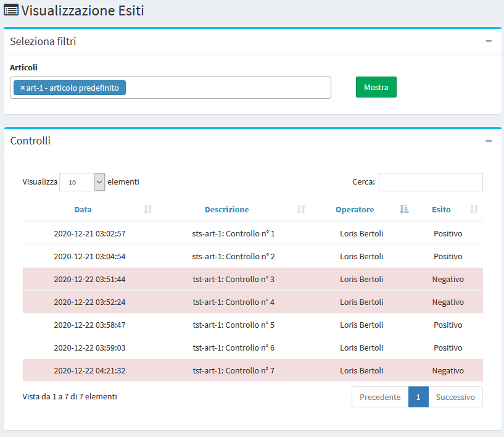Screen dimensions: 504x437
Task: Sort by Descrizione using its sort icon
Action: [301, 209]
